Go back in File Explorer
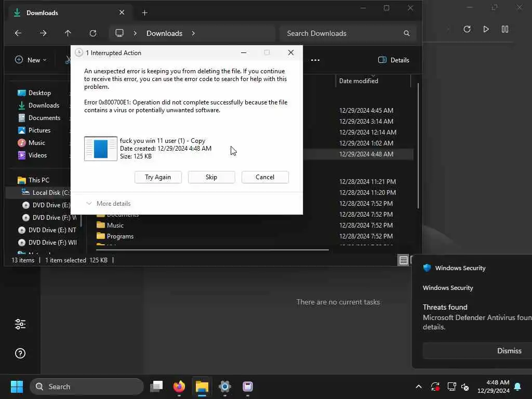The width and height of the screenshot is (532, 399). click(x=18, y=33)
